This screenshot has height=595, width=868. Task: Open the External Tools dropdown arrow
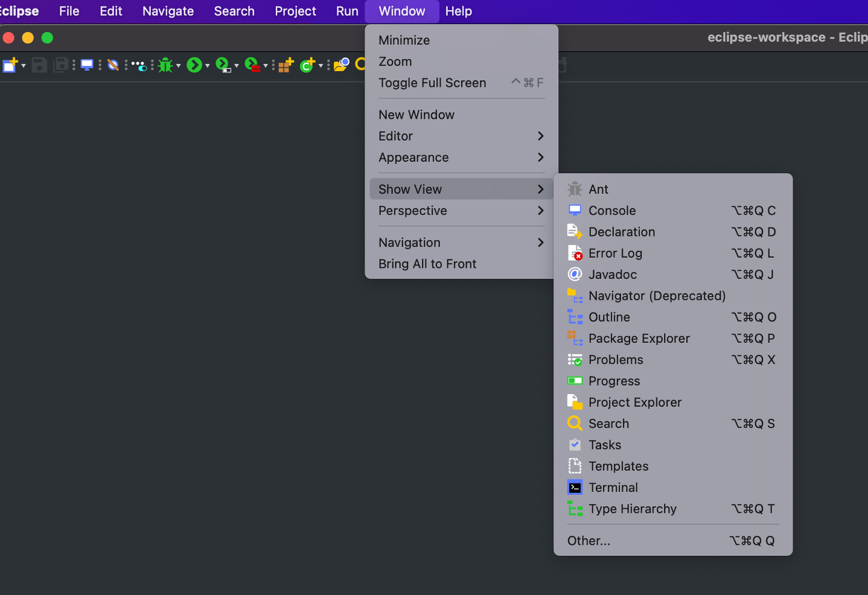[266, 65]
